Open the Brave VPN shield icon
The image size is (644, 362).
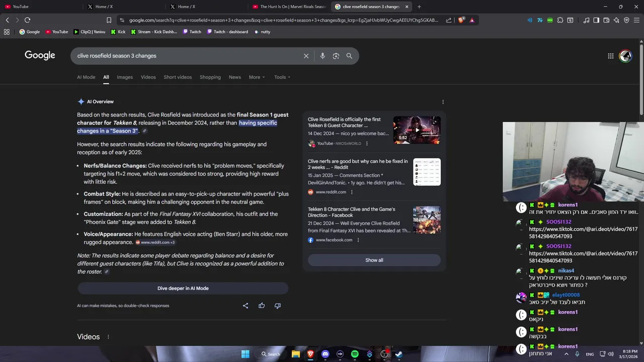(x=626, y=20)
